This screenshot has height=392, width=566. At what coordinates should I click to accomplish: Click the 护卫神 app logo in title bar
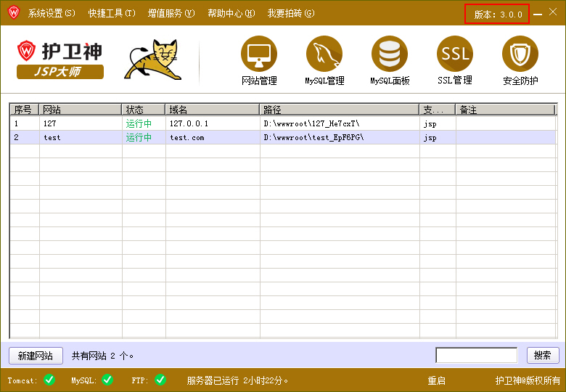(x=13, y=13)
